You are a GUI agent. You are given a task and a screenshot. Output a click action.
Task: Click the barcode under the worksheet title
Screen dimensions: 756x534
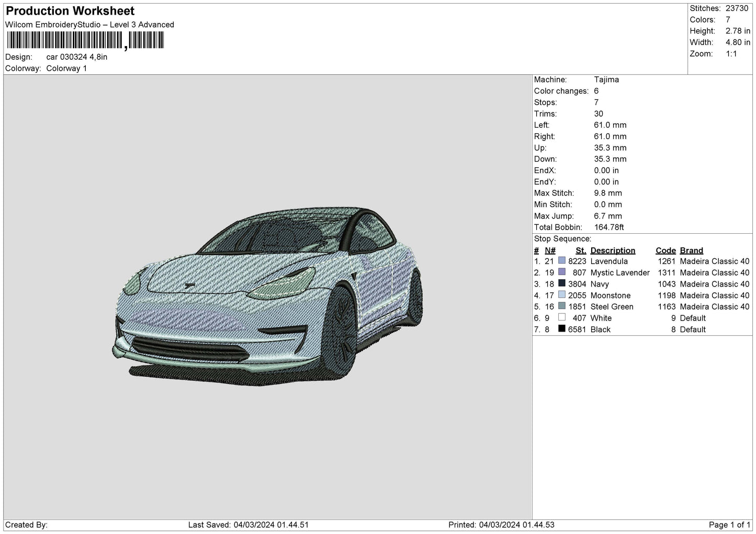coord(85,40)
